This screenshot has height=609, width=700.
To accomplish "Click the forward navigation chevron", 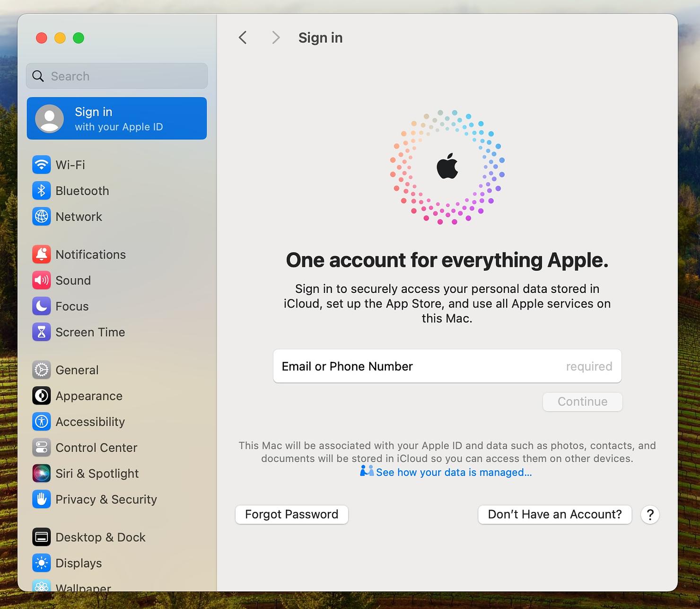I will (x=275, y=37).
